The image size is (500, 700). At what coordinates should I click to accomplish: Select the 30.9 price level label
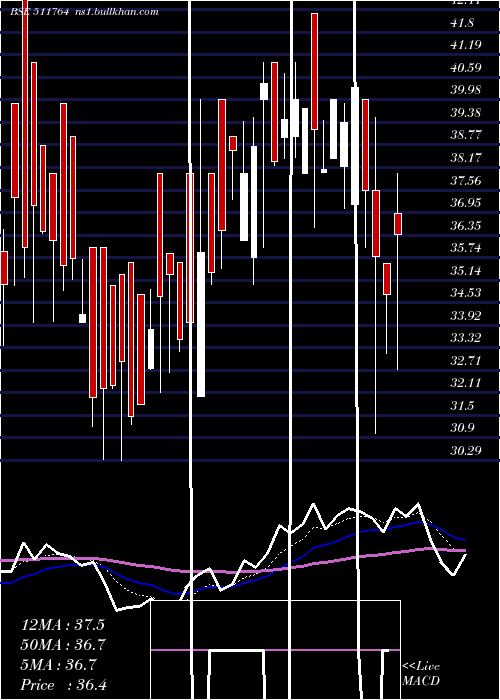462,428
